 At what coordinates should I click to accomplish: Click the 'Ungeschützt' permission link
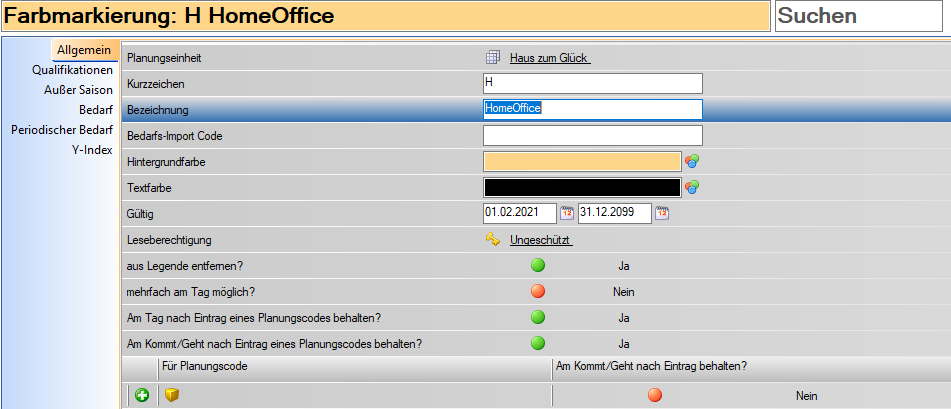pyautogui.click(x=541, y=240)
